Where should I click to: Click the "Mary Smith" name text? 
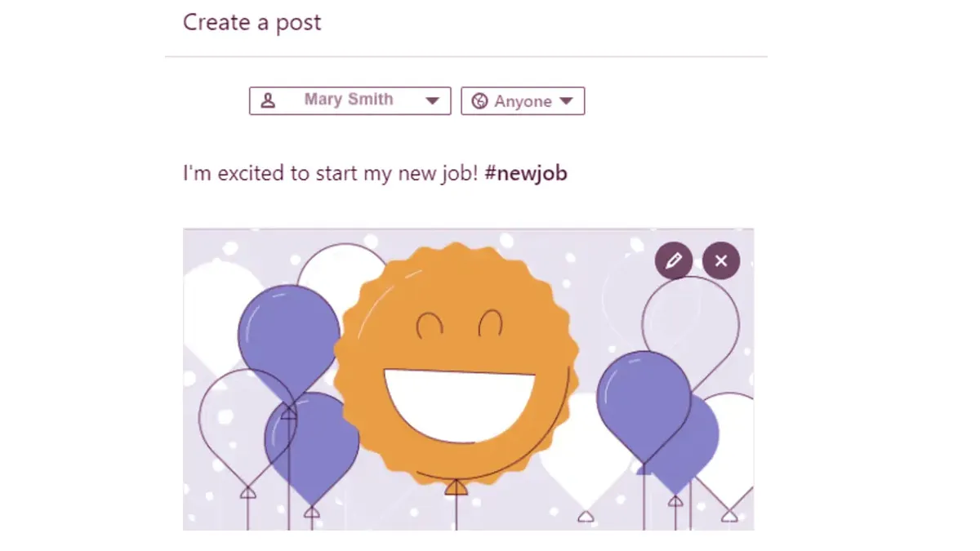click(x=349, y=100)
